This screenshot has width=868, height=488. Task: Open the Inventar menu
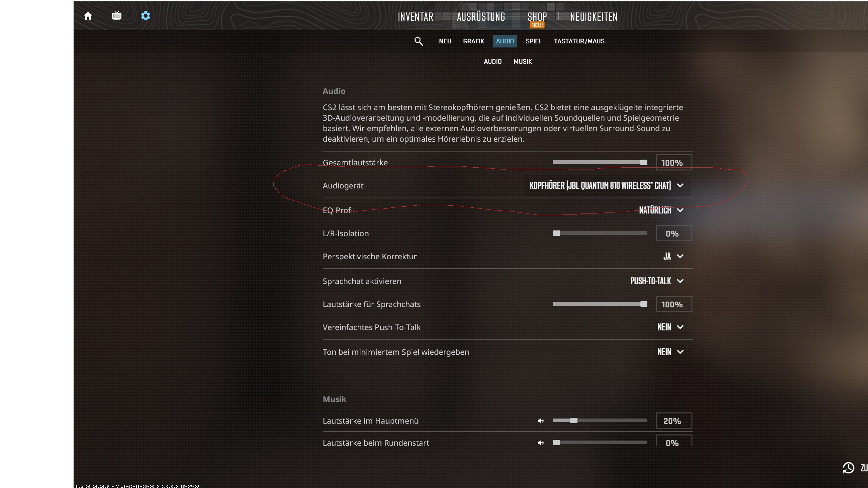pyautogui.click(x=415, y=17)
